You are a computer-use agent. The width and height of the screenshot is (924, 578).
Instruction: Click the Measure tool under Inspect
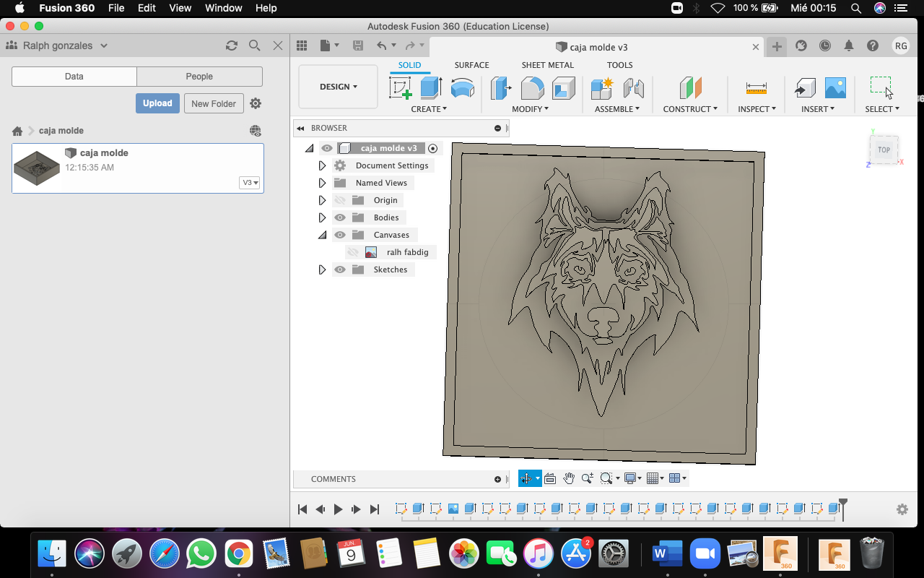click(756, 88)
